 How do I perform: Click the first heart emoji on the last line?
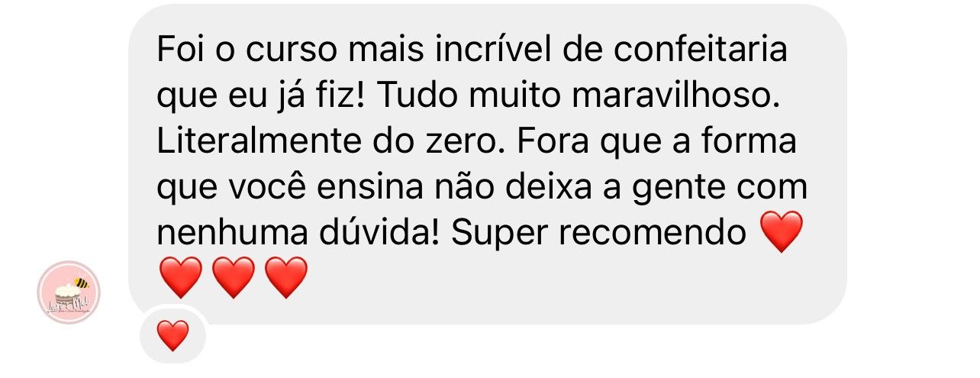(x=180, y=277)
